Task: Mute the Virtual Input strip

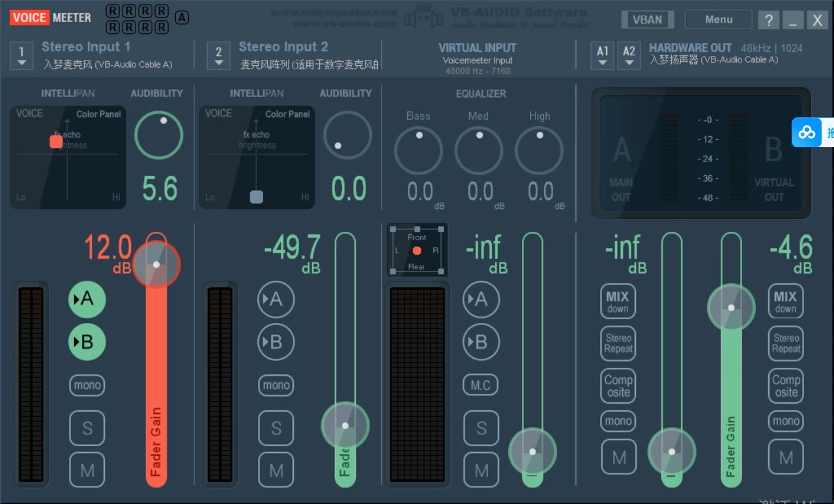Action: coord(481,469)
